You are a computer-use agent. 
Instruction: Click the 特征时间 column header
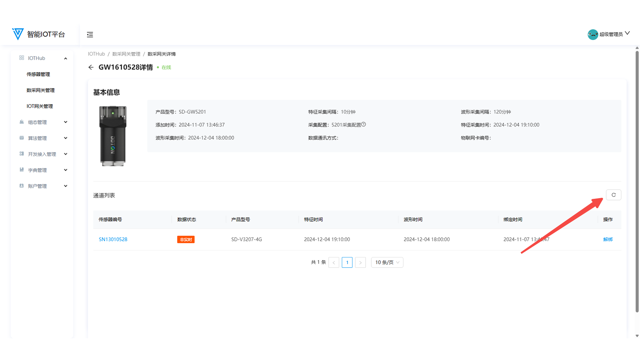pyautogui.click(x=313, y=220)
